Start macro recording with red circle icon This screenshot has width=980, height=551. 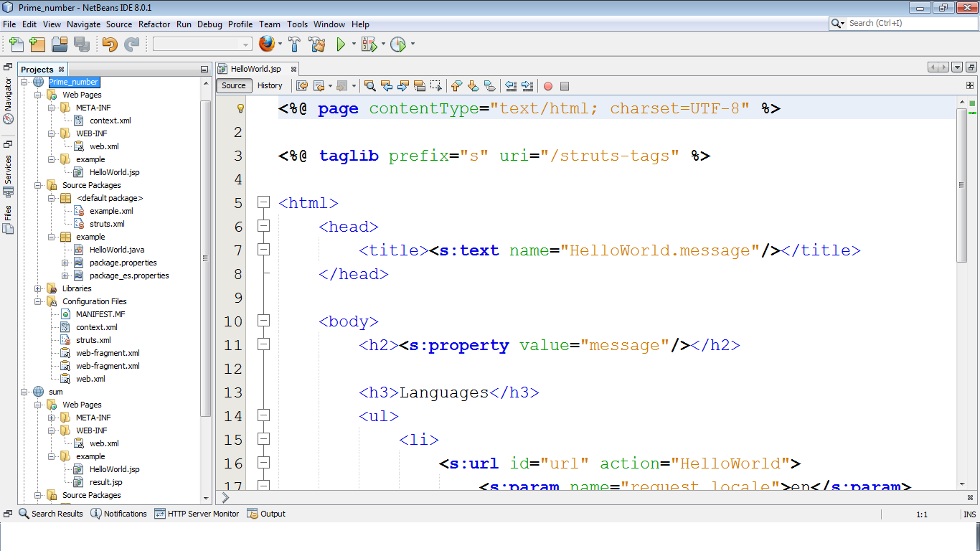point(548,86)
